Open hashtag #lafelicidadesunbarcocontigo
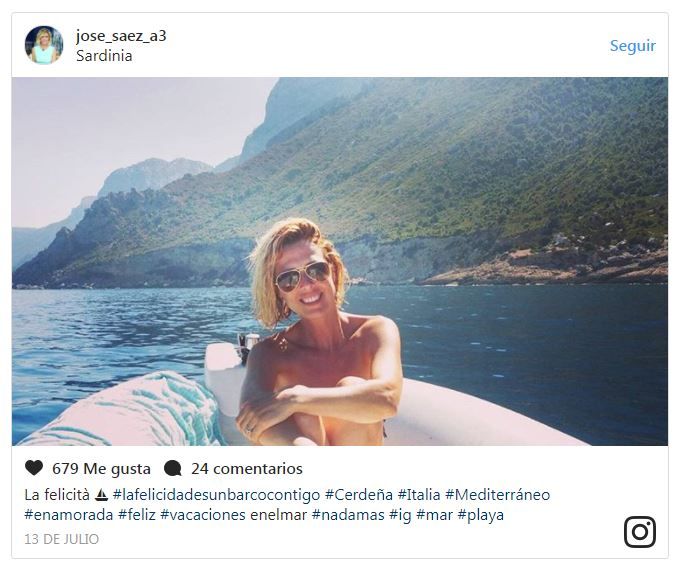Screen dimensions: 680x575 pyautogui.click(x=216, y=495)
